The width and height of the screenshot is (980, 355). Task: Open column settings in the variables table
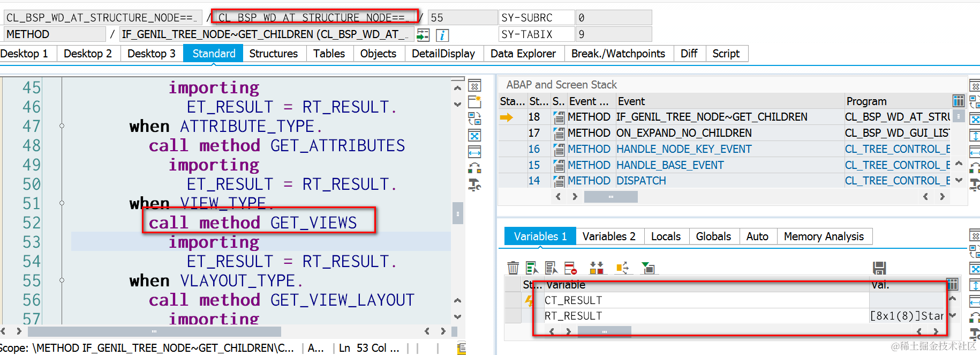pyautogui.click(x=952, y=284)
